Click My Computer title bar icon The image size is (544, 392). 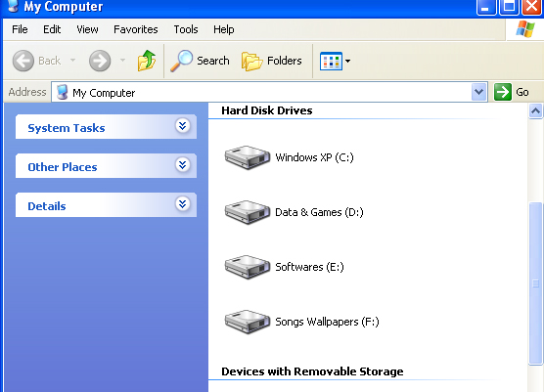13,6
